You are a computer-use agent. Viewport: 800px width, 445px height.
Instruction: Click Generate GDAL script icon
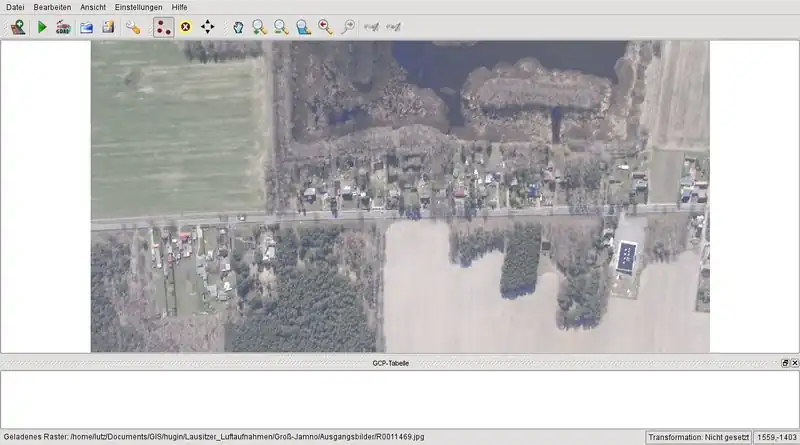(x=63, y=27)
